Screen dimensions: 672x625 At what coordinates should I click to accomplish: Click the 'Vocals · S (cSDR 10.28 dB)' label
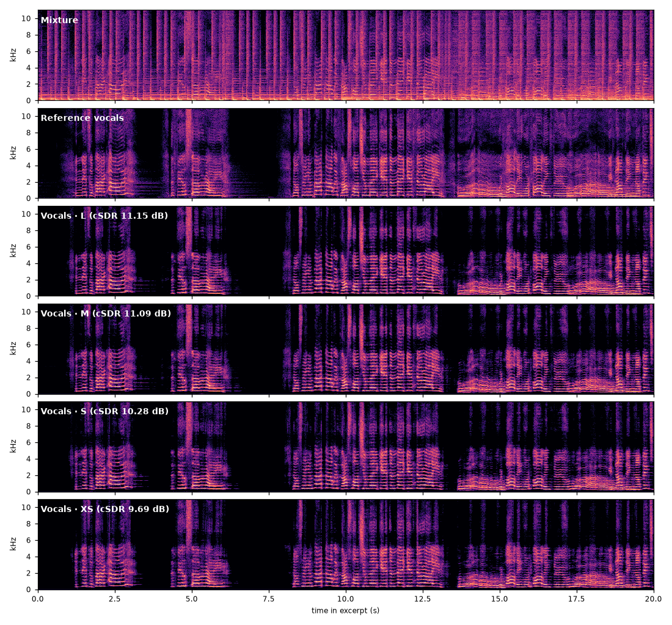point(104,411)
